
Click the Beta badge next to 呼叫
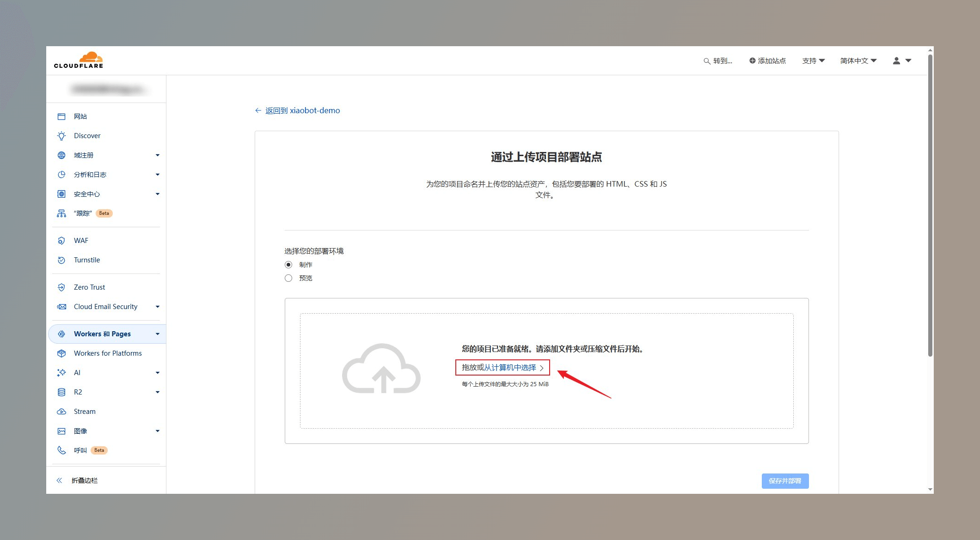(99, 450)
